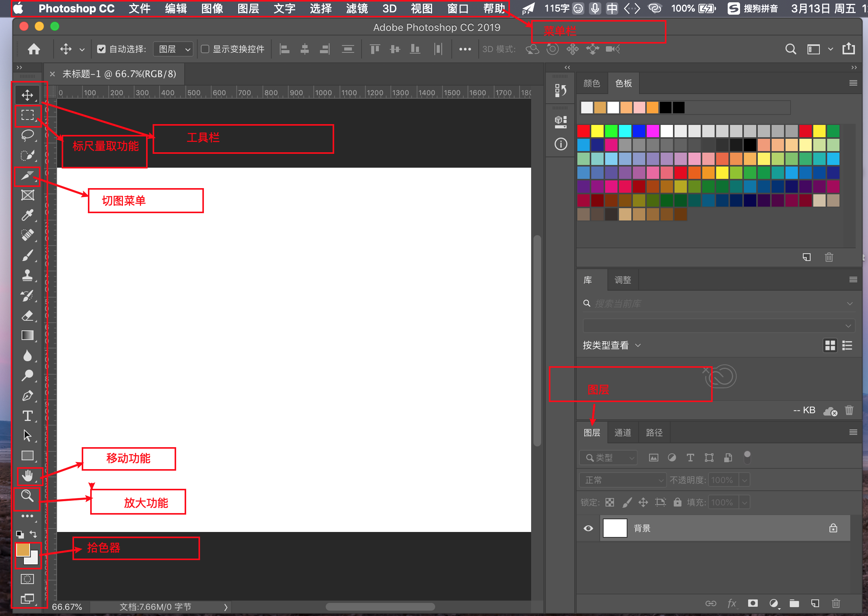
Task: Select the Eraser tool
Action: [27, 316]
